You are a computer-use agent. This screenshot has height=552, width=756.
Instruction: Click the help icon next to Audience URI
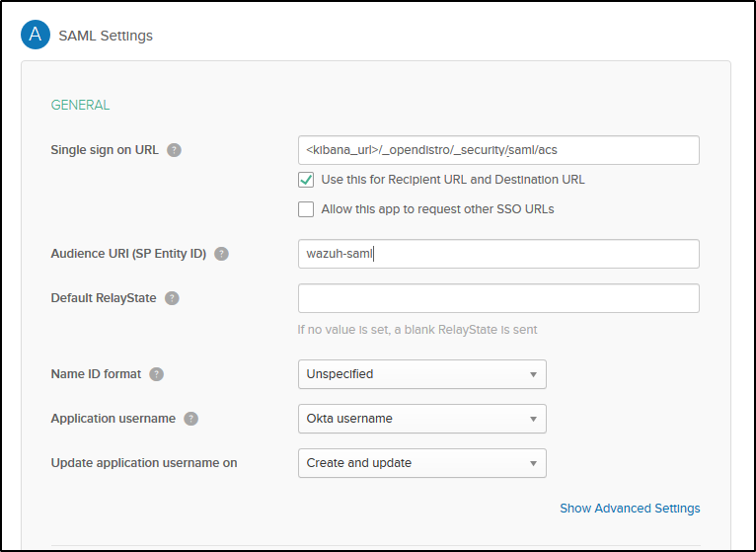pos(221,254)
